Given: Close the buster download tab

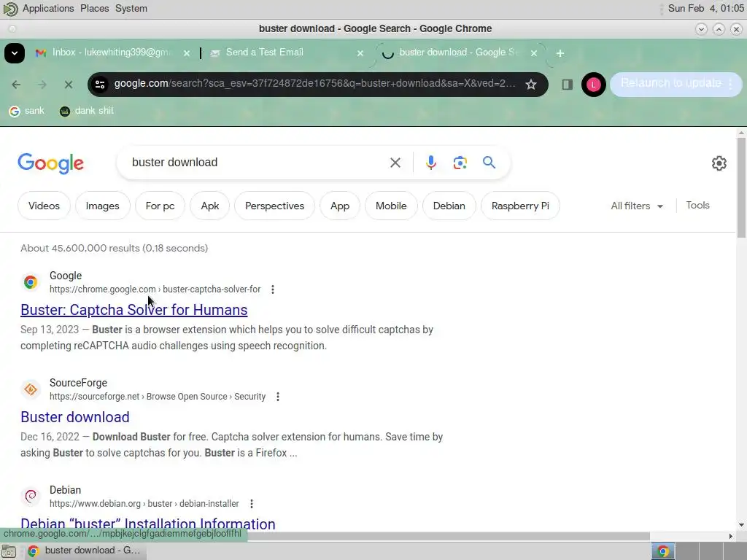Looking at the screenshot, I should click(534, 52).
